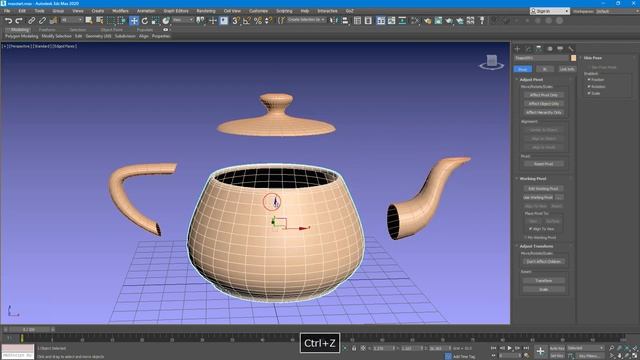The height and width of the screenshot is (360, 640).
Task: Toggle the Skin Pose Rotation checkbox
Action: pyautogui.click(x=589, y=87)
